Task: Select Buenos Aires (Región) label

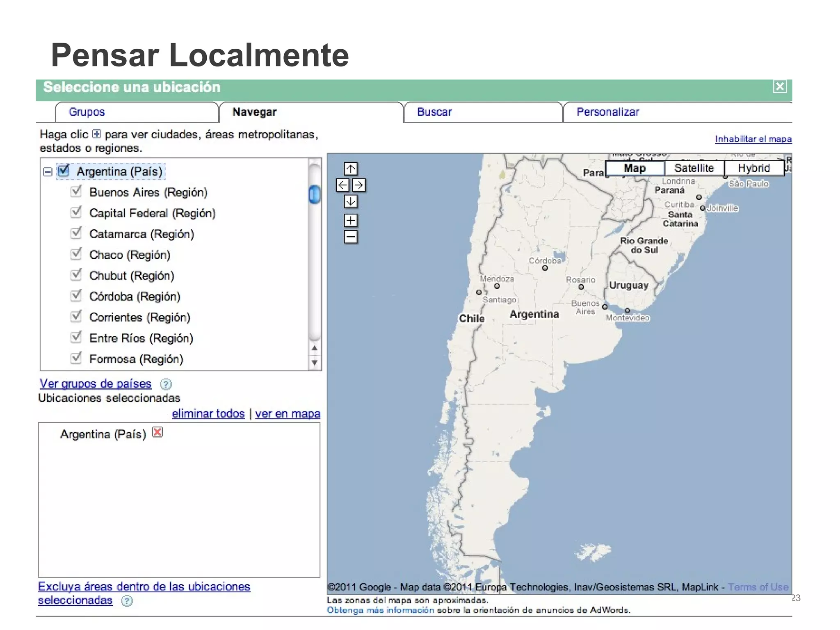Action: (x=148, y=192)
